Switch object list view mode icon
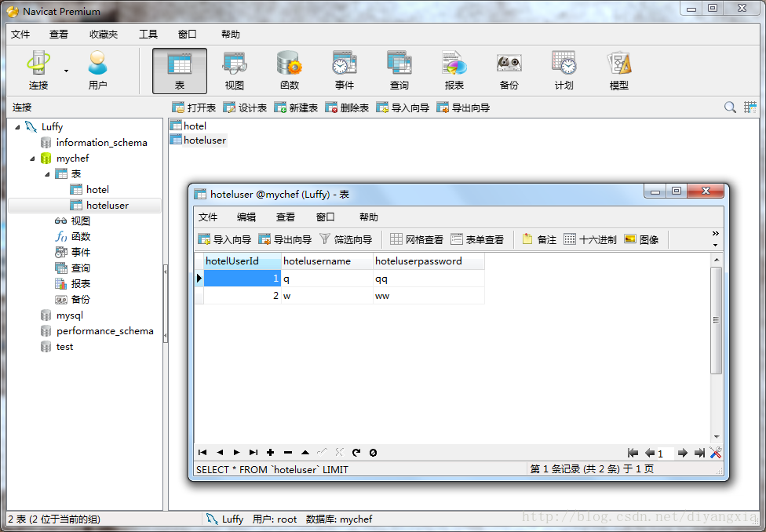The height and width of the screenshot is (532, 766). tap(750, 107)
